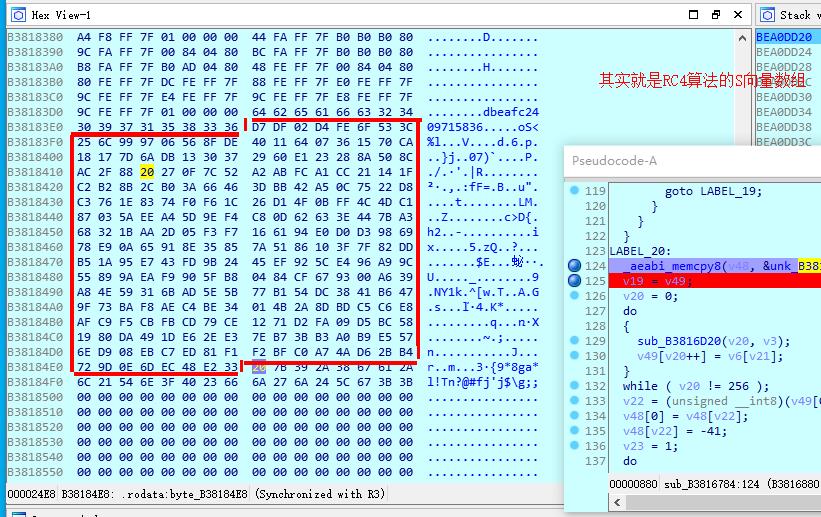Click '.rodata:byte_B38184E8' in status bar
This screenshot has height=517, width=821.
pyautogui.click(x=184, y=494)
